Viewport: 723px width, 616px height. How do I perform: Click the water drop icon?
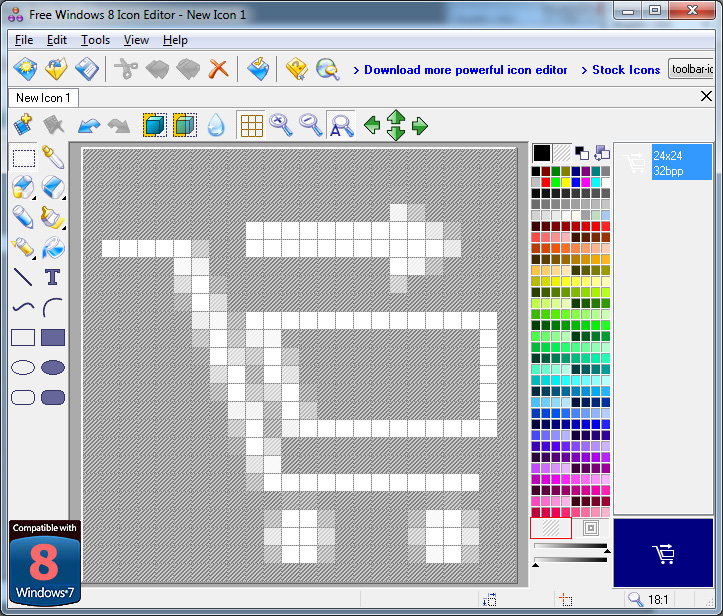click(x=216, y=125)
